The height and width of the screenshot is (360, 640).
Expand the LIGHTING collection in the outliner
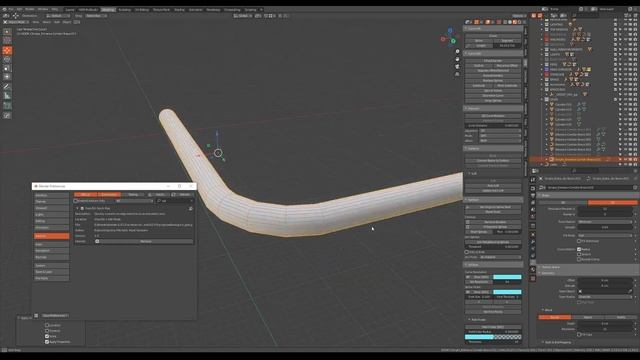542,24
